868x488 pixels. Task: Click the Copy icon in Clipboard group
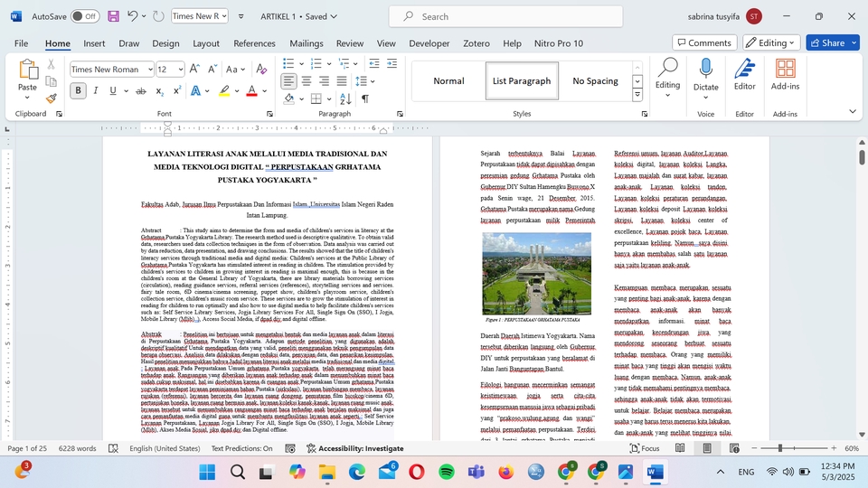[x=51, y=82]
